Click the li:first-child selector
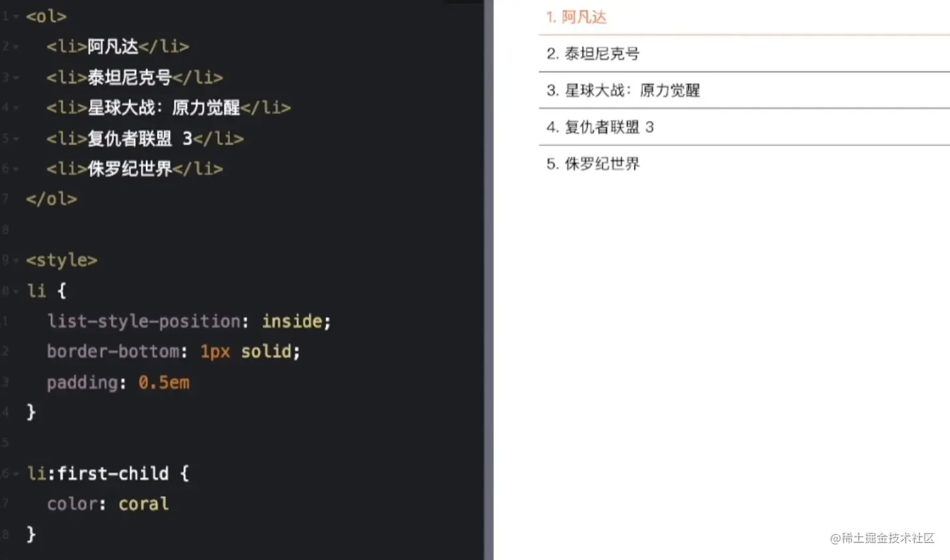The image size is (950, 560). click(98, 473)
